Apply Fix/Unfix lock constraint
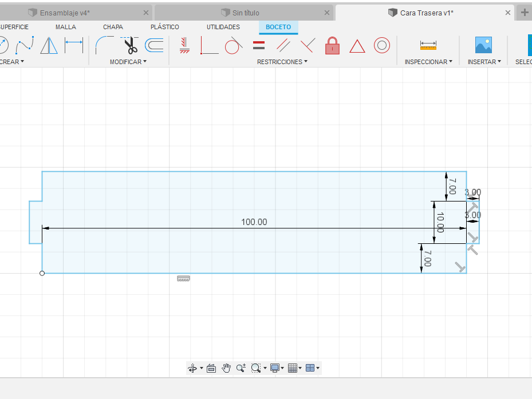Viewport: 532px width, 399px height. pyautogui.click(x=333, y=45)
